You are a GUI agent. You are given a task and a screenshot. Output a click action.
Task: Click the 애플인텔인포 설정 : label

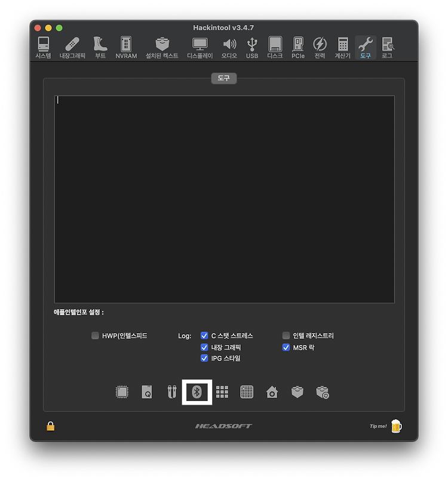(79, 312)
